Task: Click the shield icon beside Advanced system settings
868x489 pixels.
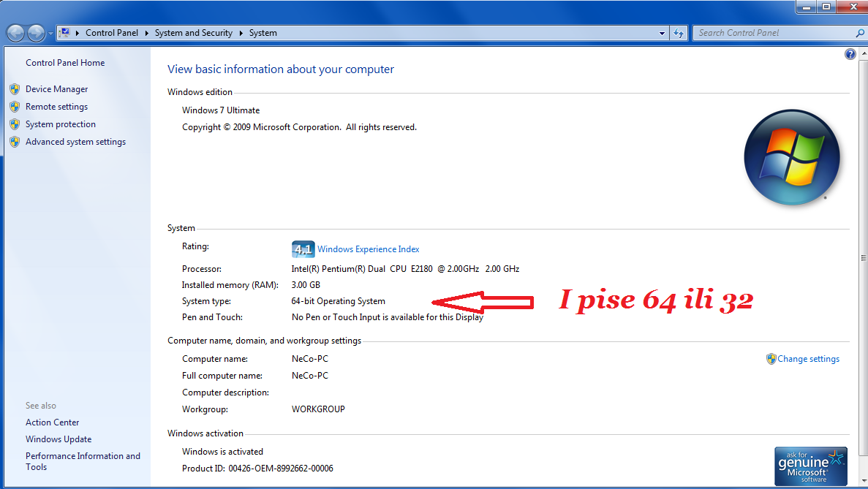Action: tap(15, 142)
